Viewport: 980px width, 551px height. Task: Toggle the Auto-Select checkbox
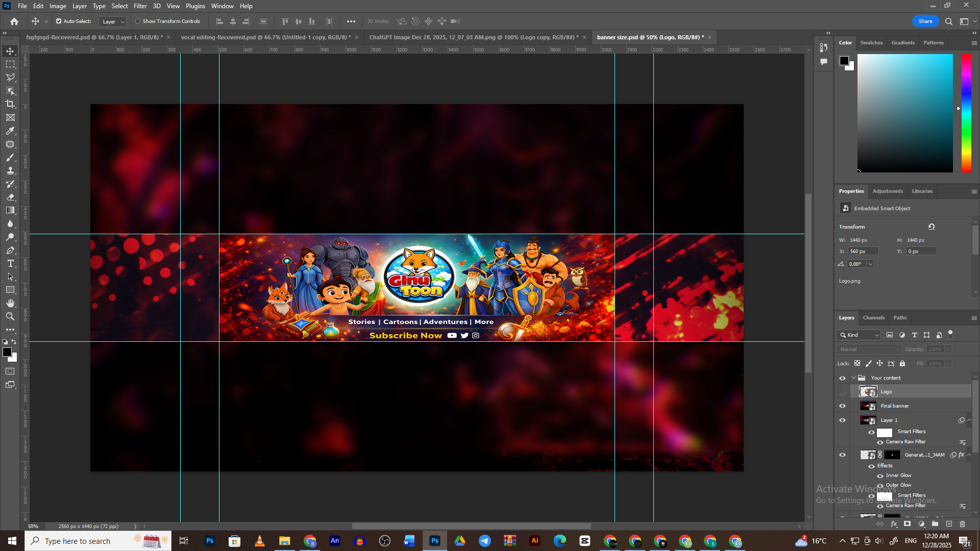[59, 21]
